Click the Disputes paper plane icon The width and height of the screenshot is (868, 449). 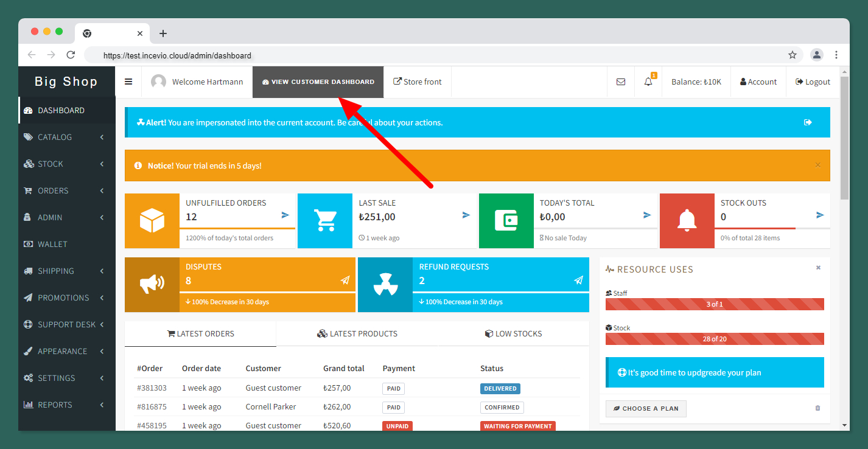tap(345, 280)
